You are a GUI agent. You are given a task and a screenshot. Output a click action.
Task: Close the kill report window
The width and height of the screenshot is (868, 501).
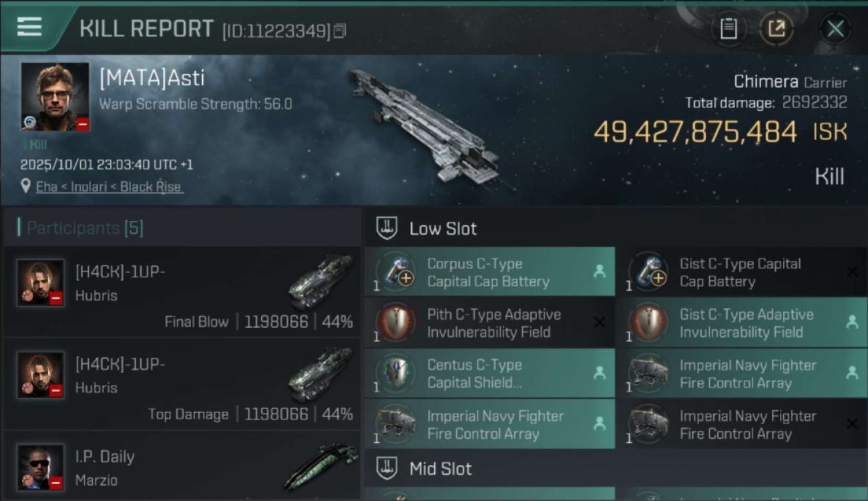[835, 29]
